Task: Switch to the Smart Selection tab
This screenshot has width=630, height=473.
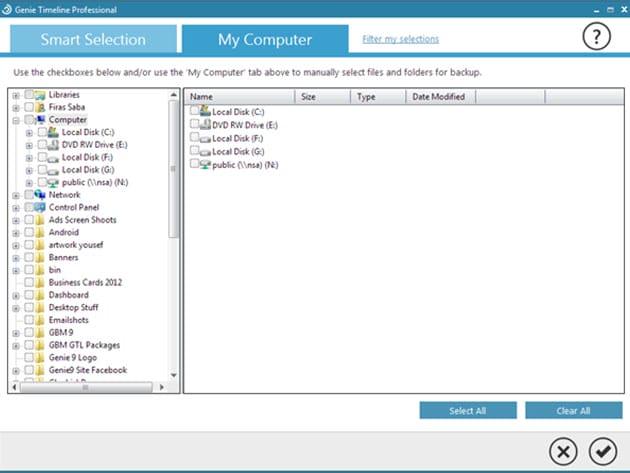Action: point(93,40)
